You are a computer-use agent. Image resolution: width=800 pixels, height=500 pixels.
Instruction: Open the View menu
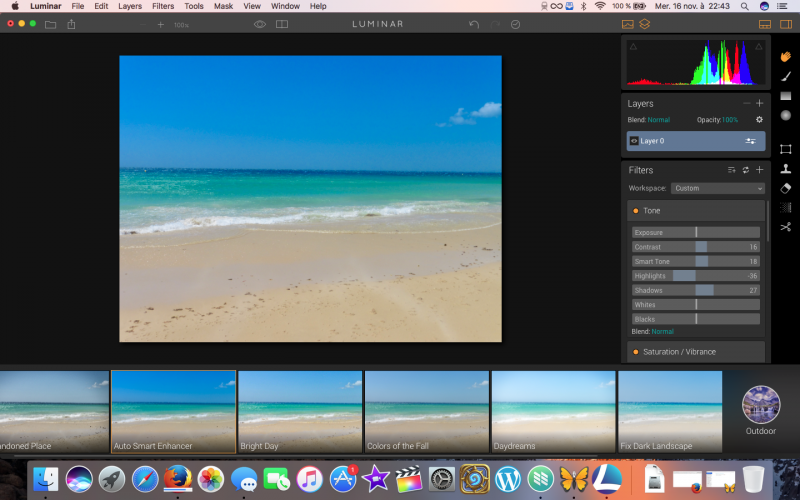252,6
